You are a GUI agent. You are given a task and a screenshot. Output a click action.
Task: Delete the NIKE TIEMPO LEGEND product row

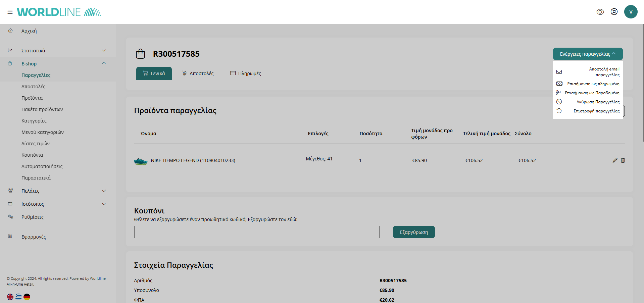tap(623, 160)
